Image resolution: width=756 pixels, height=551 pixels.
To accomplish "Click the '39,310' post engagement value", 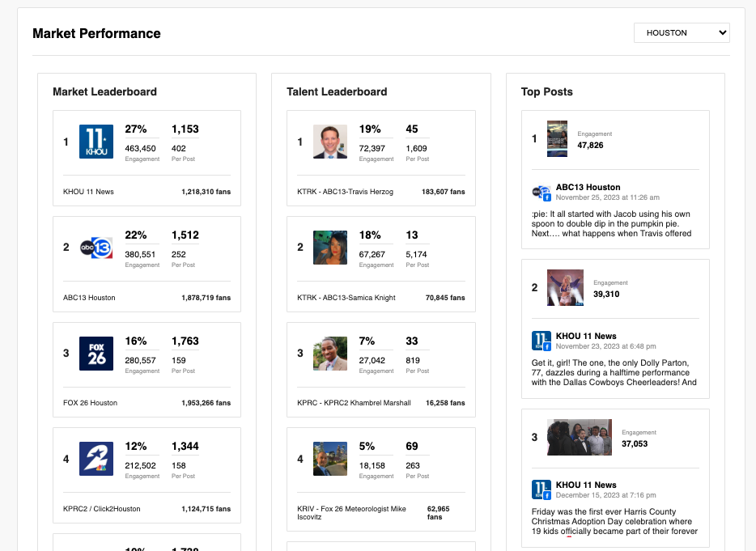I will point(606,294).
